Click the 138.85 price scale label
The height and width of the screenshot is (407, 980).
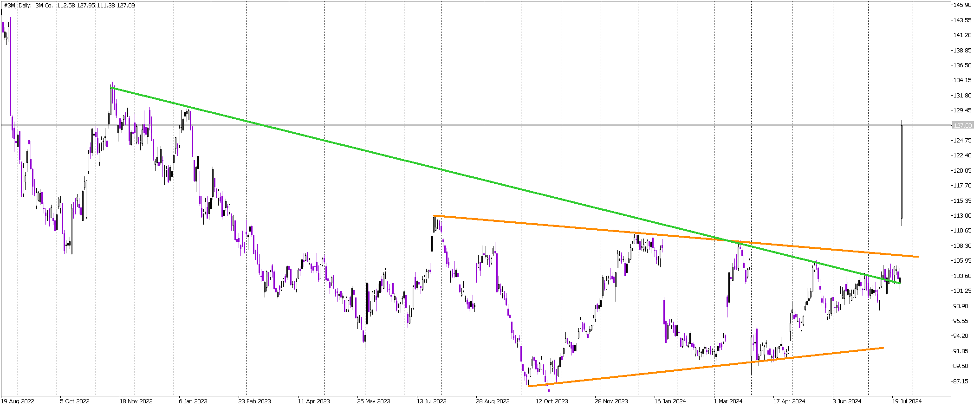pyautogui.click(x=962, y=50)
